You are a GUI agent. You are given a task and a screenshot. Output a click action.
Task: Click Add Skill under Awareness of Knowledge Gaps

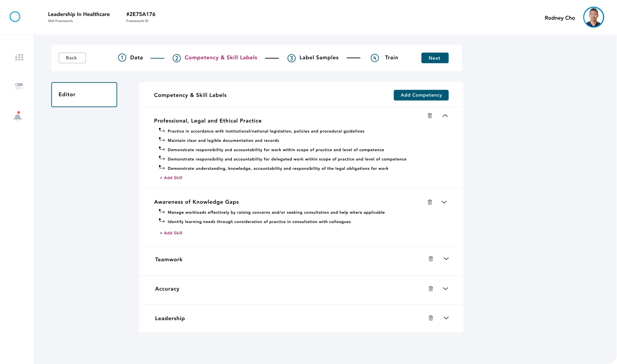171,233
